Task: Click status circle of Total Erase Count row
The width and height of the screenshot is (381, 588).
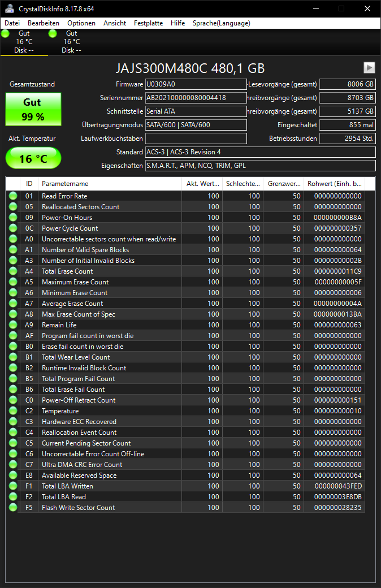Action: tap(13, 271)
